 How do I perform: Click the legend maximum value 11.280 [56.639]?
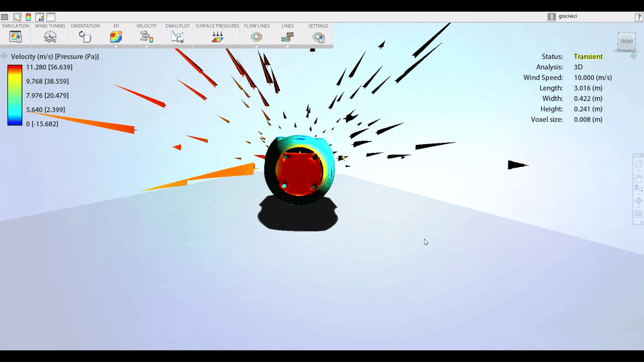49,67
